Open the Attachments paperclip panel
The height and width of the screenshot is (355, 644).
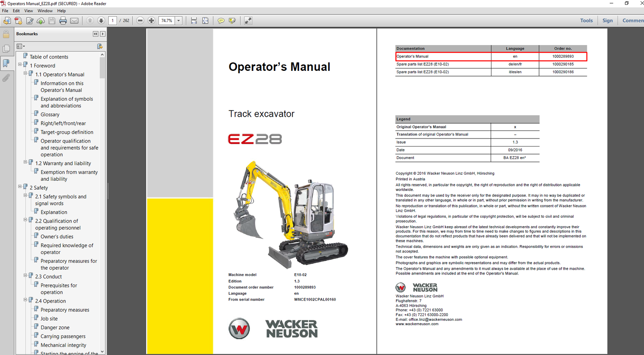click(x=6, y=78)
